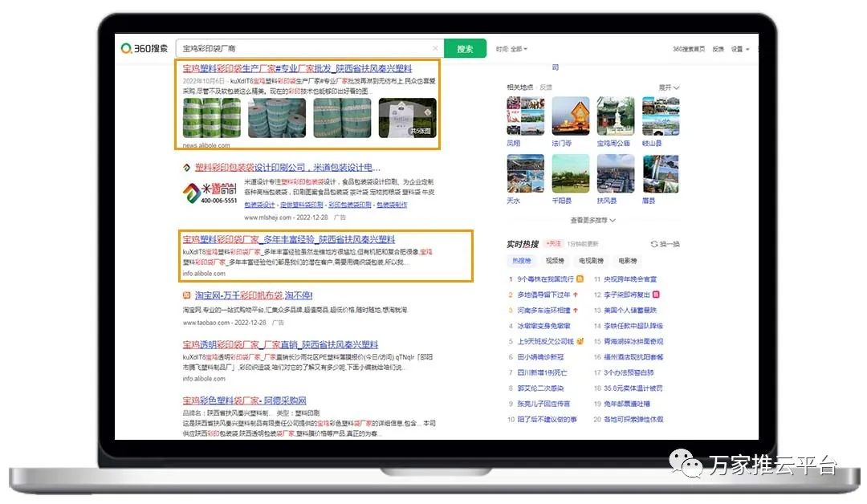Image resolution: width=867 pixels, height=504 pixels.
Task: Click the +关注 follow button
Action: (553, 243)
